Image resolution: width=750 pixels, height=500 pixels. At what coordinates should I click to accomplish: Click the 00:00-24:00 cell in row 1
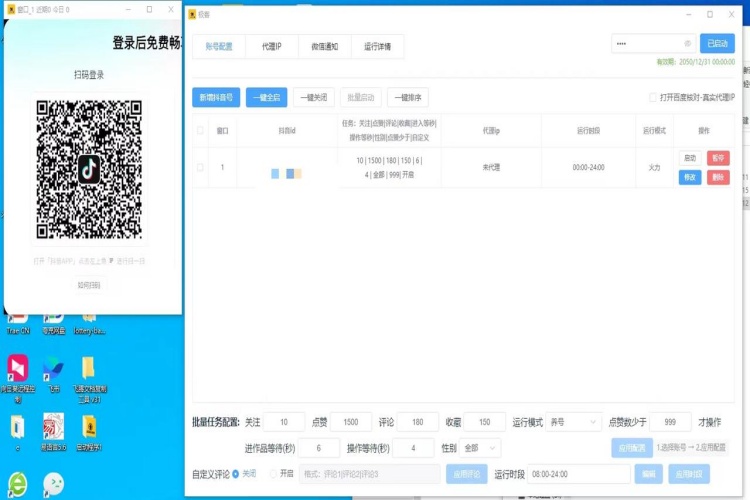(588, 167)
